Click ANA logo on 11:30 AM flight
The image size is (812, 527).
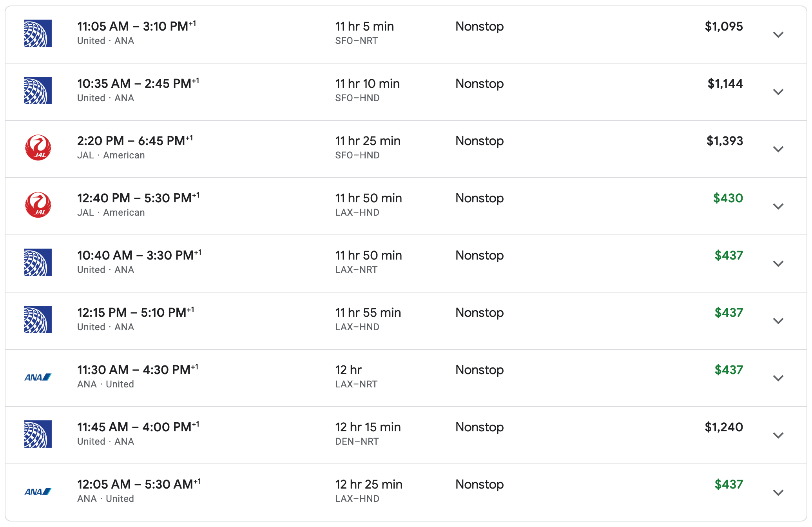click(38, 377)
